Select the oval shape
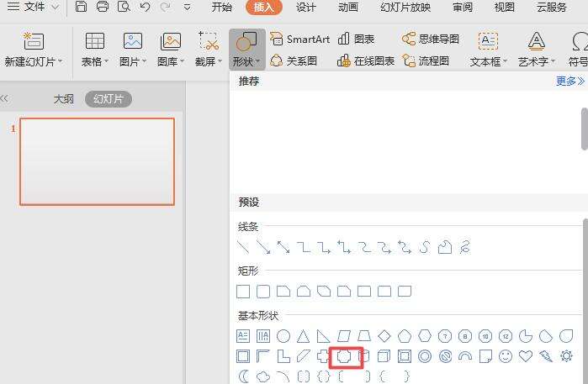 click(283, 336)
